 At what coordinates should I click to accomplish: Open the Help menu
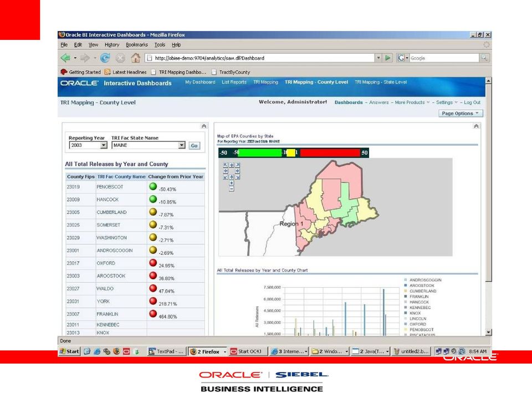pos(176,45)
